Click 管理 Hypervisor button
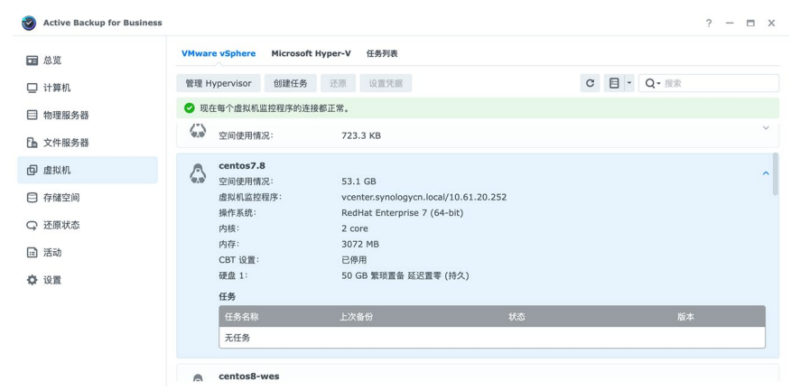The image size is (800, 391). (218, 83)
